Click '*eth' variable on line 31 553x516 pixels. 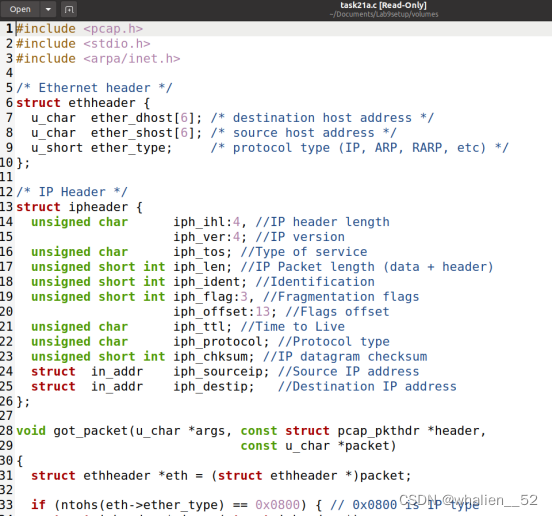[x=173, y=476]
